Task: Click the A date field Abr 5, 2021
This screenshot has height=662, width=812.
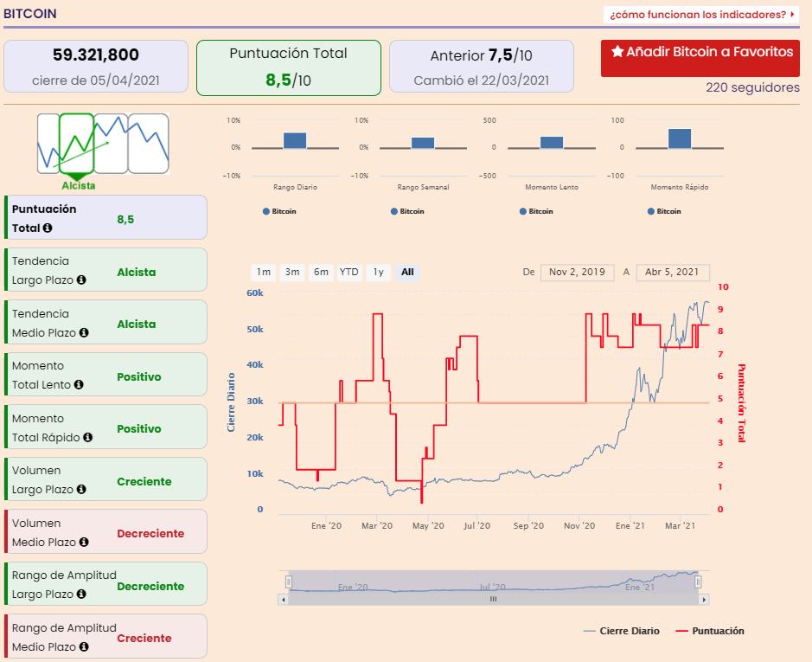Action: click(673, 273)
